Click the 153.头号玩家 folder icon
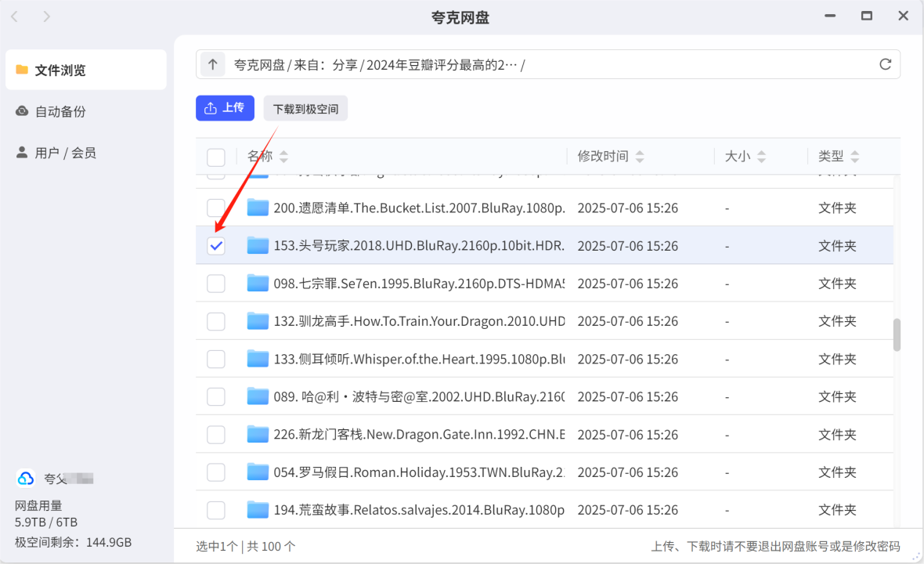The height and width of the screenshot is (564, 924). click(x=258, y=245)
